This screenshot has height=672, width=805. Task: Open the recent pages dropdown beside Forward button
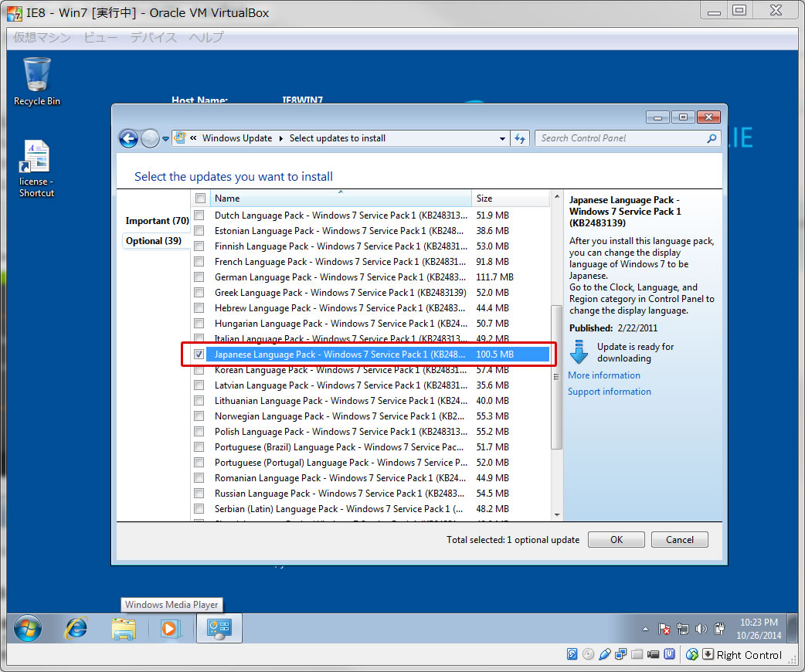[165, 138]
